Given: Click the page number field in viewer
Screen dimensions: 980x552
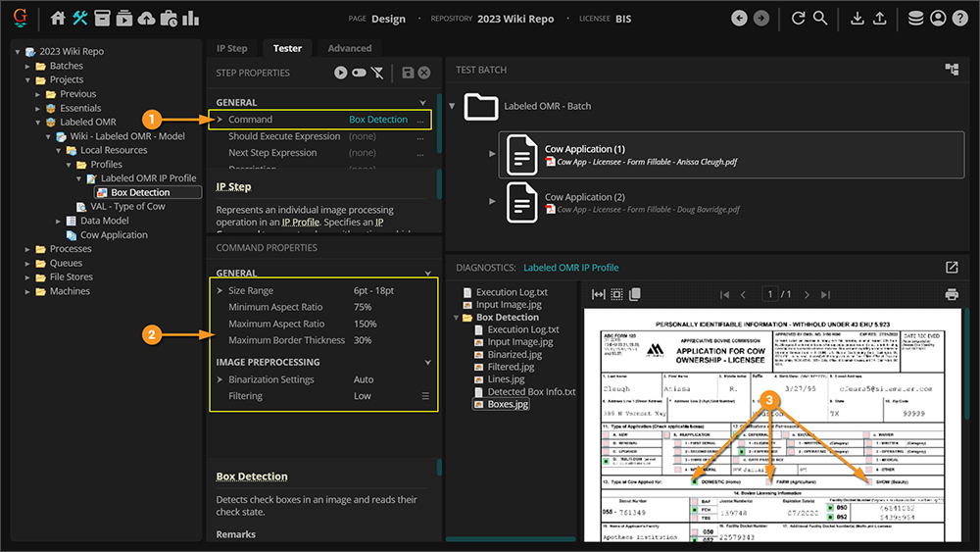Looking at the screenshot, I should click(x=771, y=294).
